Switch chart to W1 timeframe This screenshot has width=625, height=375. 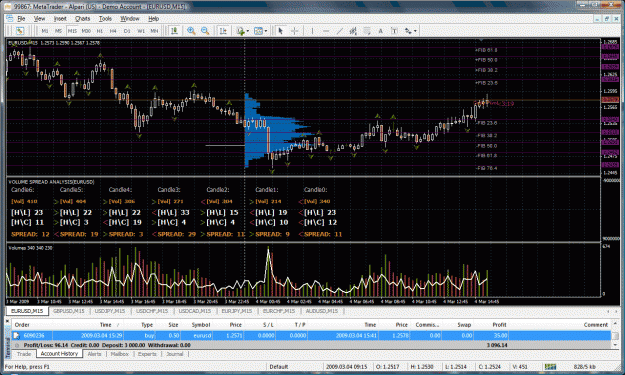tap(141, 31)
